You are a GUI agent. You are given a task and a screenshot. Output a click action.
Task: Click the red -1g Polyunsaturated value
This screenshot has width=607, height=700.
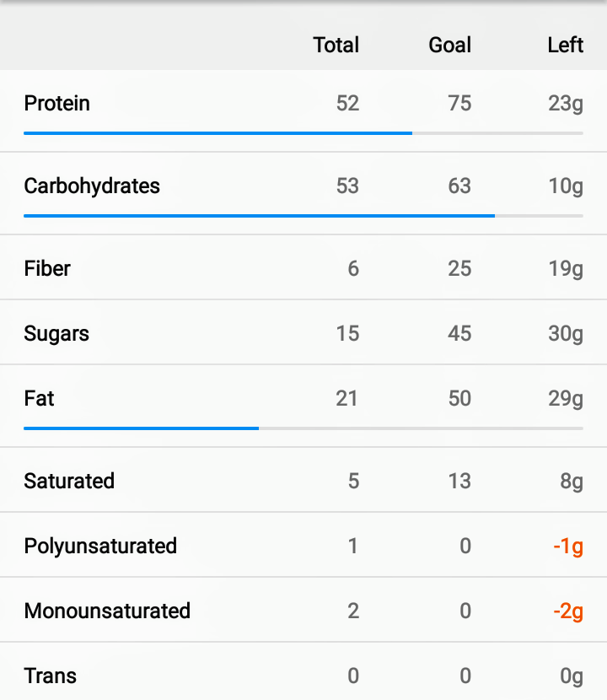pos(568,547)
